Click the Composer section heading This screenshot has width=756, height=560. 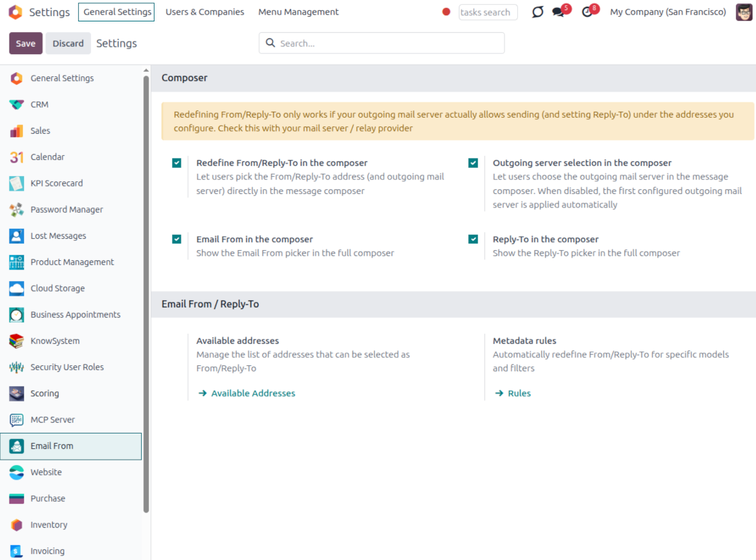coord(185,78)
